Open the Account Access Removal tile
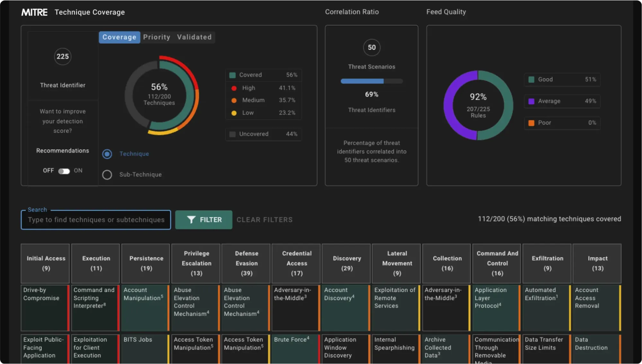 tap(597, 308)
